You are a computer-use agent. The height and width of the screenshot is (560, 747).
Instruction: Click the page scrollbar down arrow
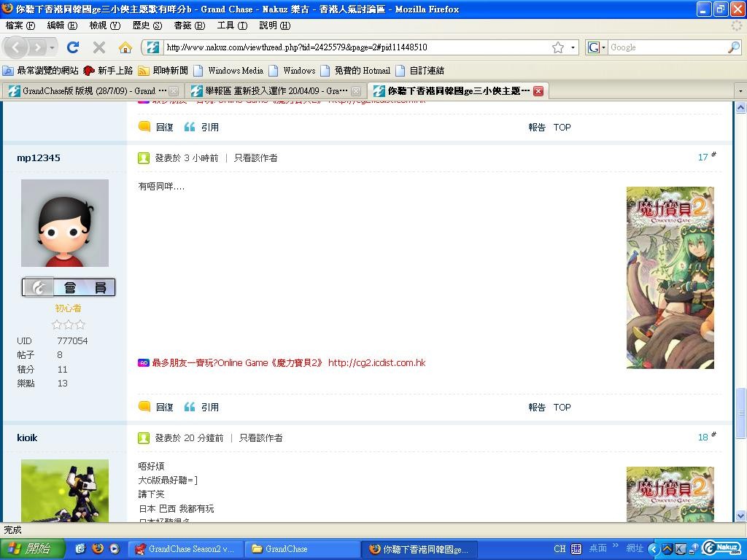[741, 516]
